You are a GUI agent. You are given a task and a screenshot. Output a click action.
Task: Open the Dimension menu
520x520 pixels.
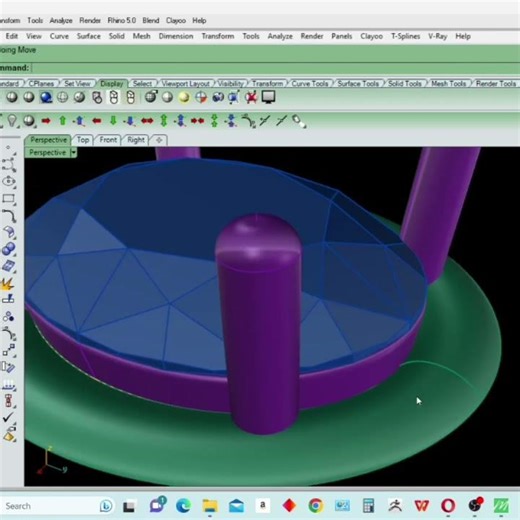coord(176,36)
